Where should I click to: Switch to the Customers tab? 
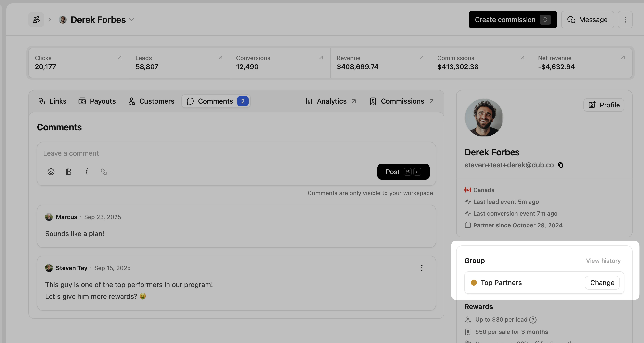pos(151,101)
